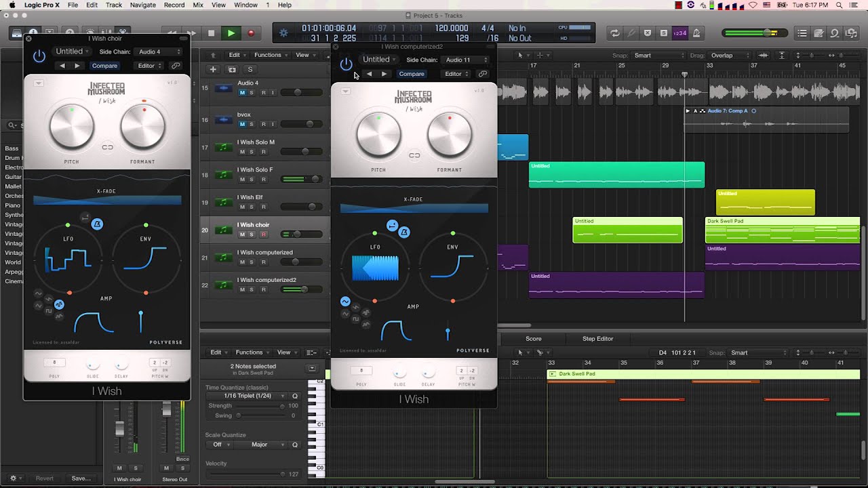Click next preset arrow in I Wish computerized2
Screen dimensions: 868x488
tap(384, 74)
